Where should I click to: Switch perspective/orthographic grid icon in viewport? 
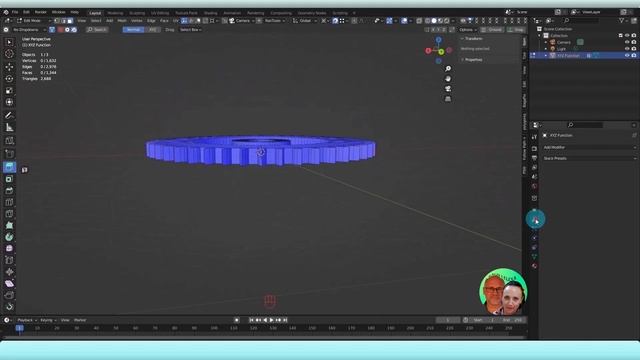click(x=448, y=99)
